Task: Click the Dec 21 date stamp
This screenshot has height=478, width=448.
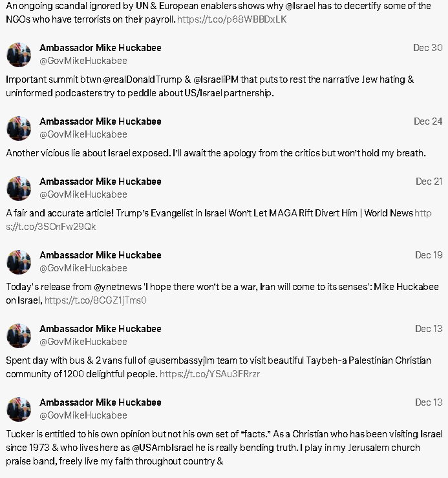Action: 429,182
